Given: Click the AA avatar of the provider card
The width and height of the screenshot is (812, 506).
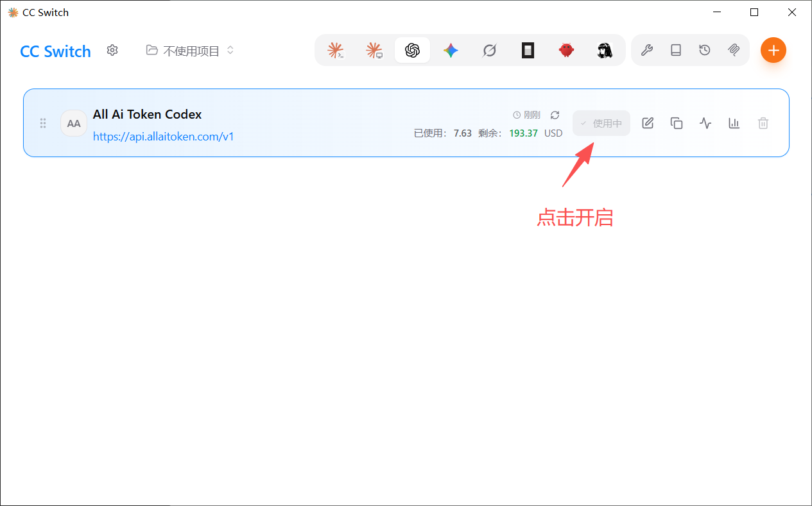Looking at the screenshot, I should (x=74, y=123).
